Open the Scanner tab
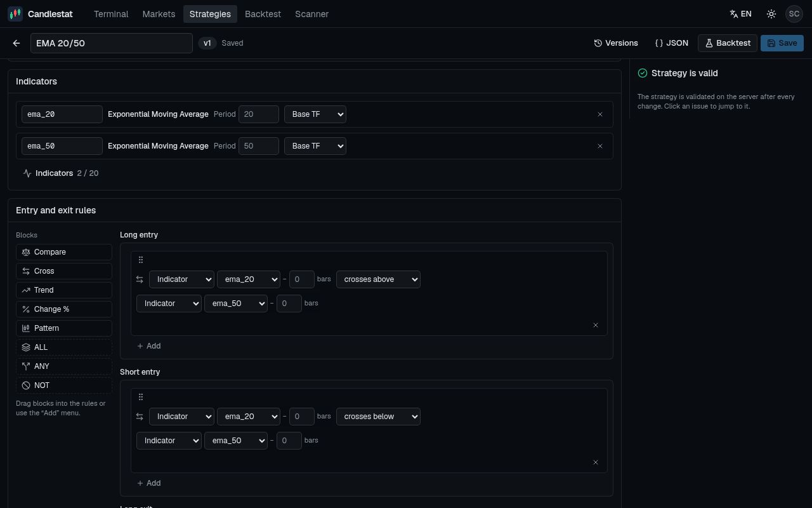The height and width of the screenshot is (508, 812). pos(311,14)
